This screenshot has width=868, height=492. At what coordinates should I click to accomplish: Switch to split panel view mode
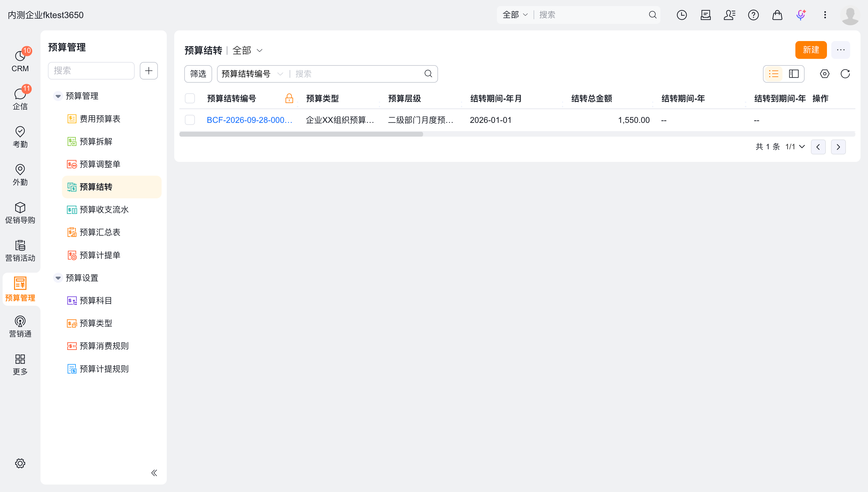(x=794, y=74)
